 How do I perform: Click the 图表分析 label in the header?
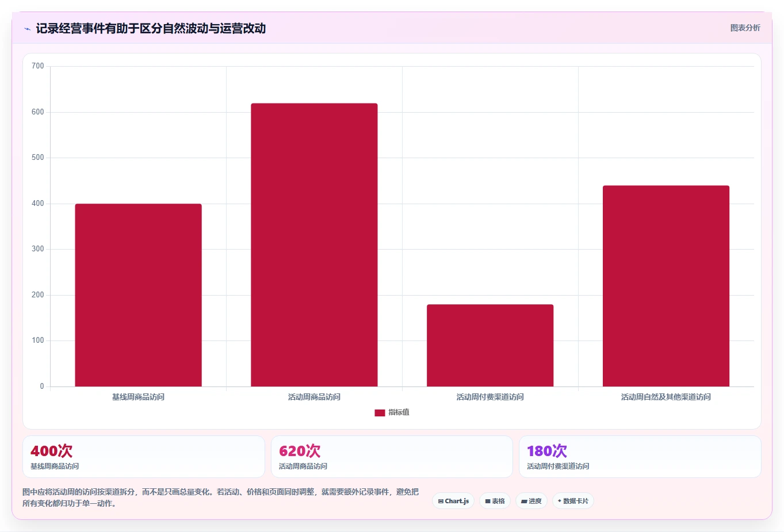(x=745, y=28)
